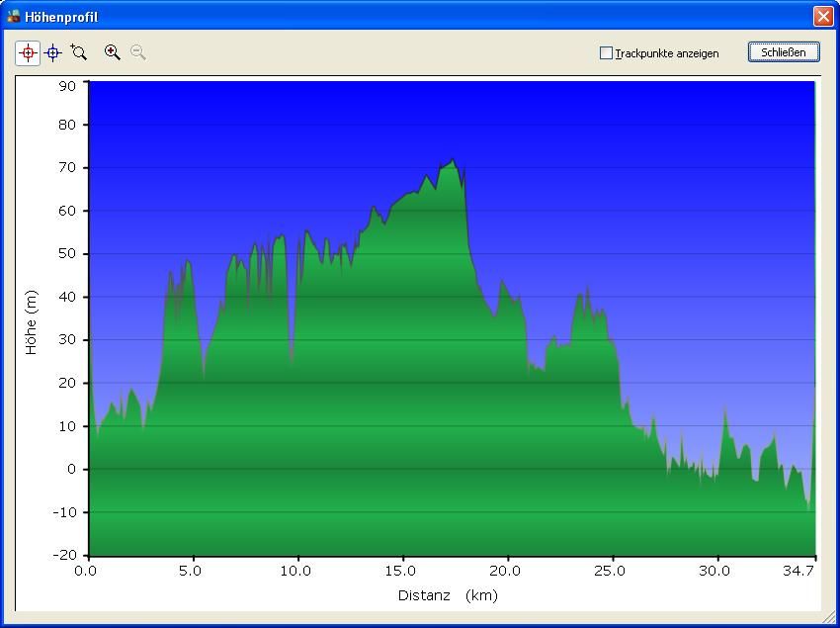
Task: Select the blue crosshair marker tool
Action: (53, 53)
